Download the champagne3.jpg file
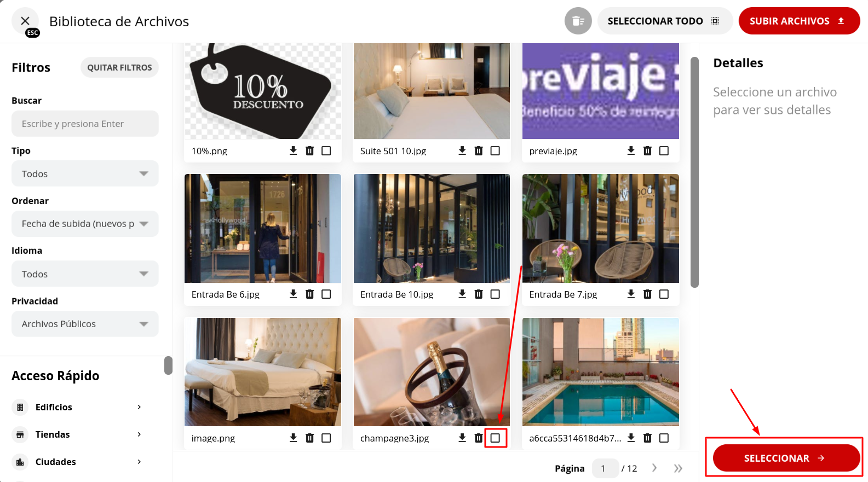 point(462,438)
